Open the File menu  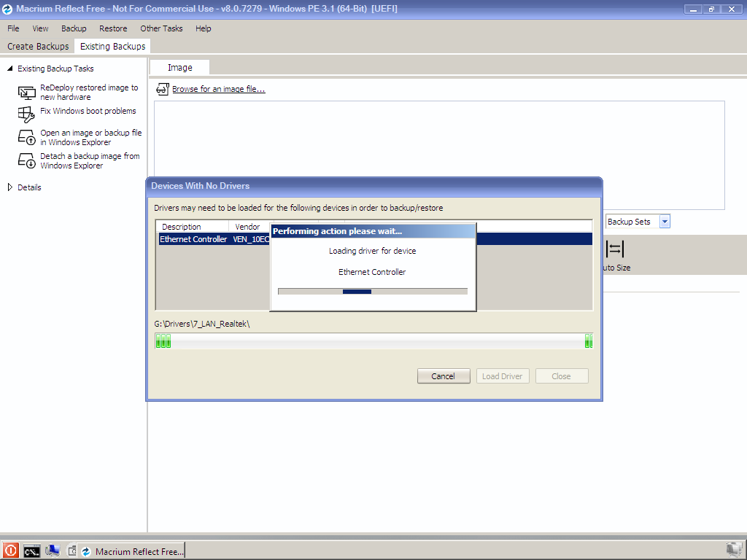(x=13, y=28)
